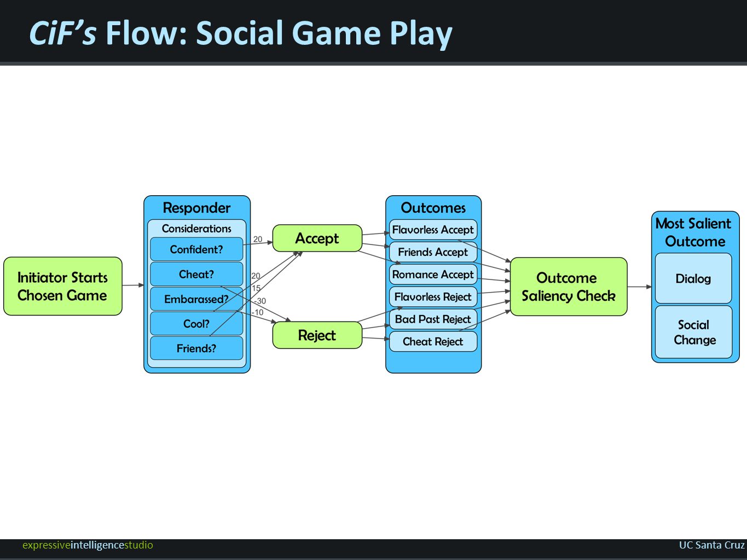This screenshot has height=560, width=747.
Task: Select the Cheat Reject outcome
Action: [433, 342]
